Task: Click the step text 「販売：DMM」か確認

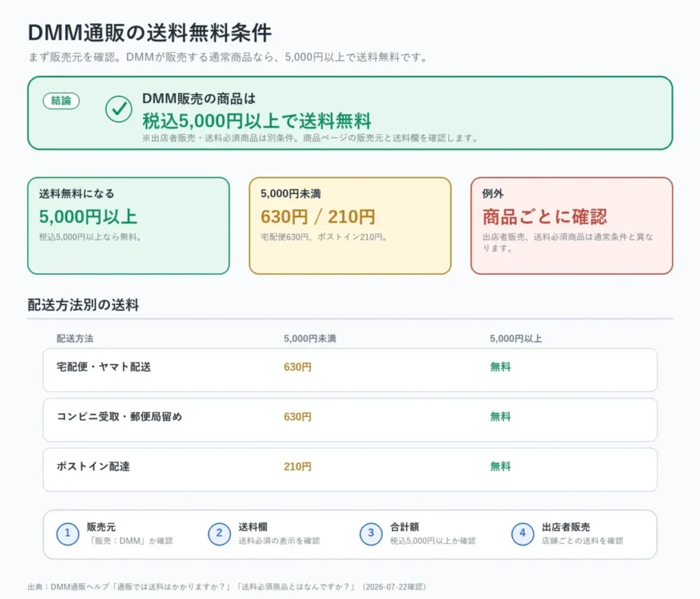Action: point(130,541)
